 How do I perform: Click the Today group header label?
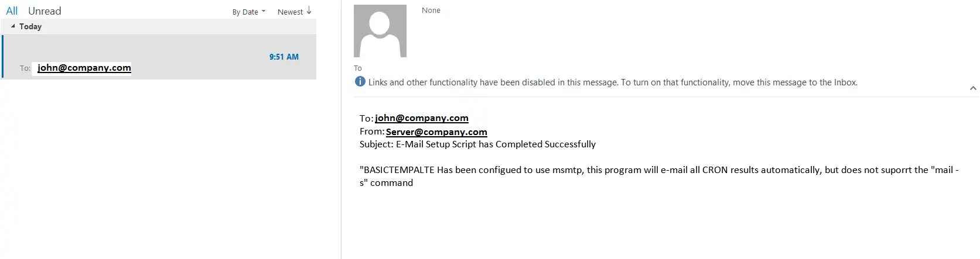click(x=30, y=26)
